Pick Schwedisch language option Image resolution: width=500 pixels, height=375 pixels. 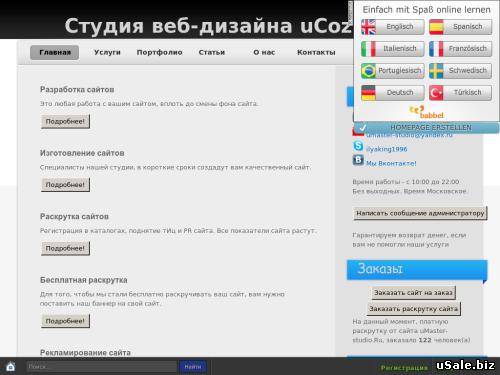pos(460,71)
